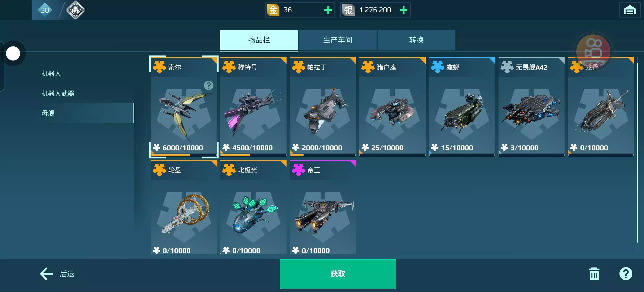This screenshot has height=292, width=644.
Task: Open the hangar home icon
Action: tap(629, 10)
